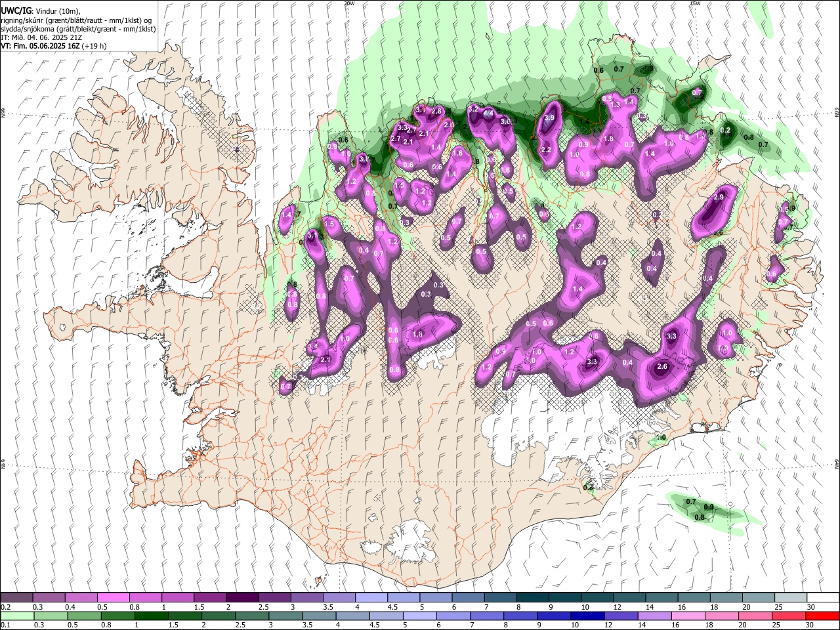Click the 3.2 precipitation value on the map
This screenshot has height=630, width=840.
[x=473, y=109]
